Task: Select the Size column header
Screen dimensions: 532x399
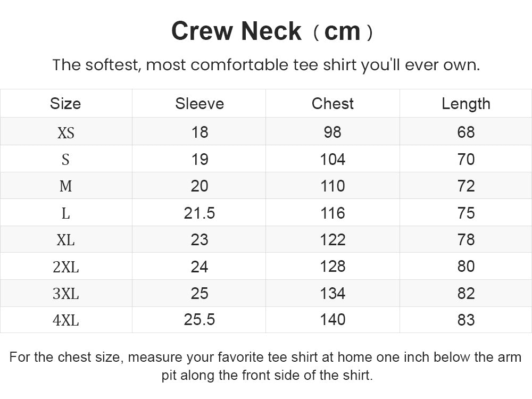Action: coord(65,104)
